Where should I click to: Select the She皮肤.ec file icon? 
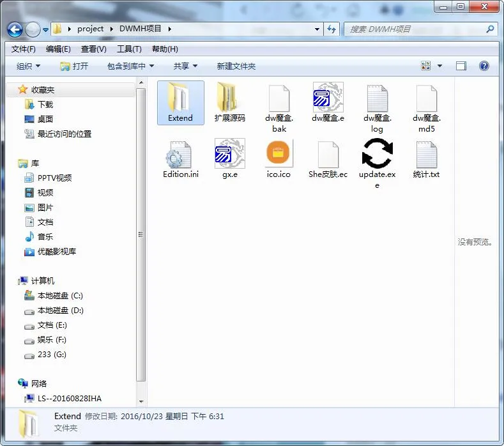pos(328,155)
